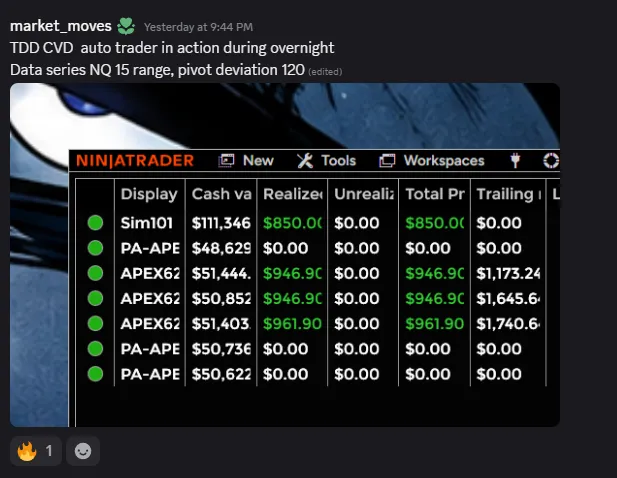Click the $111,346 cash value cell
This screenshot has height=478, width=617.
(221, 223)
